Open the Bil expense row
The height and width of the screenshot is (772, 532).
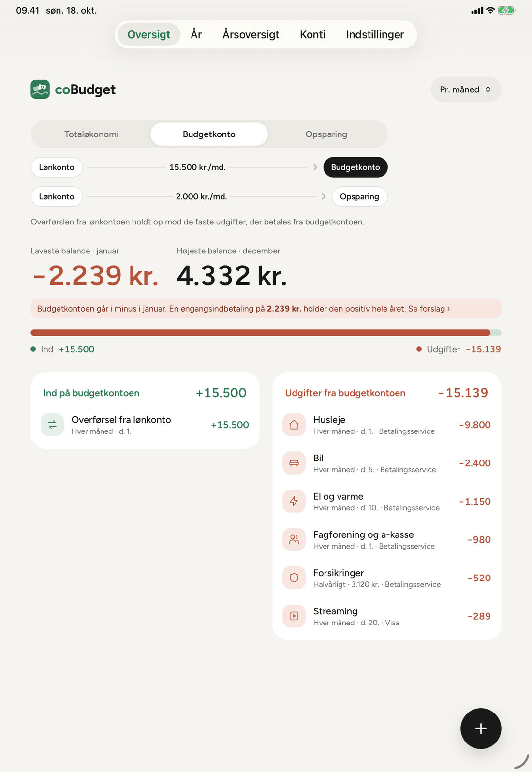click(x=386, y=463)
